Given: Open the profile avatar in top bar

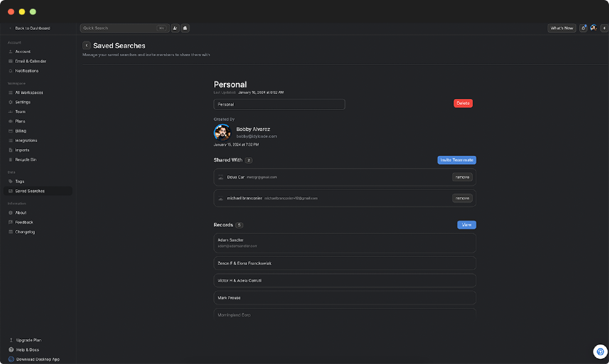Looking at the screenshot, I should 594,28.
